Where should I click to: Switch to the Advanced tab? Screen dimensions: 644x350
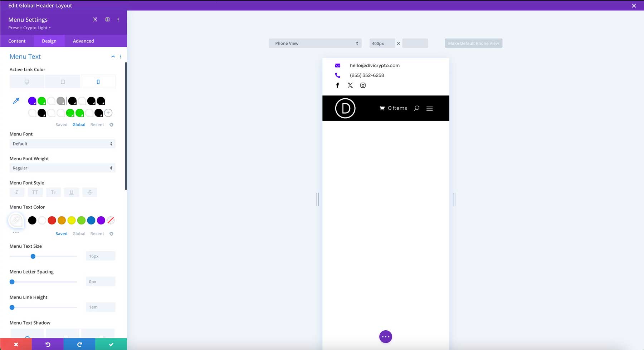[x=83, y=41]
